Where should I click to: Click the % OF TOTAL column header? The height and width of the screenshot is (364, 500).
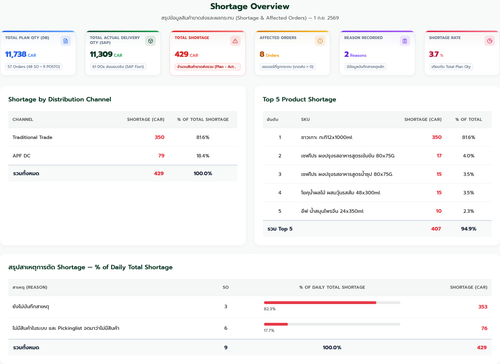[468, 119]
